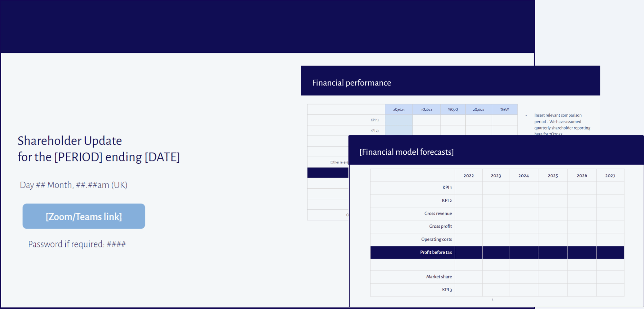Click the 2Q2023 column header
This screenshot has height=309, width=644.
click(399, 109)
